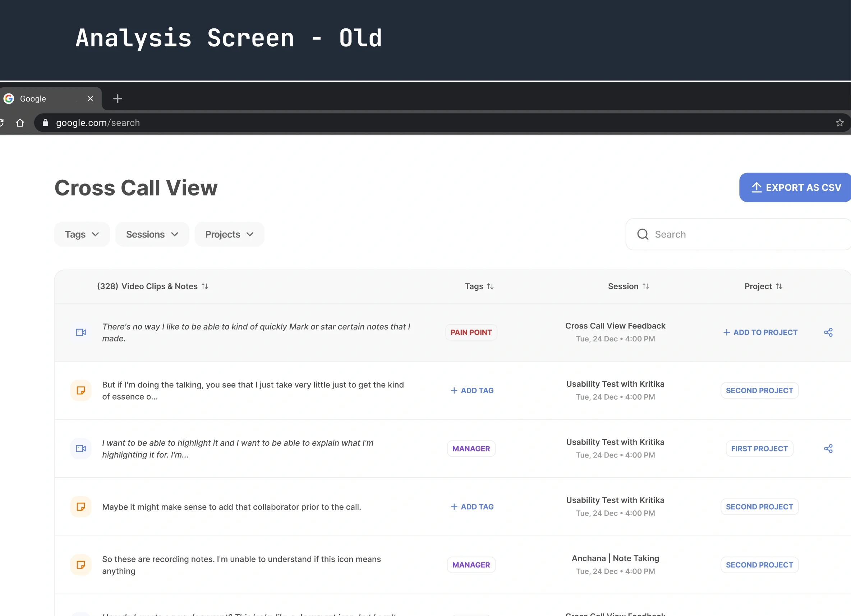Click the share icon on fifth row

click(x=828, y=565)
